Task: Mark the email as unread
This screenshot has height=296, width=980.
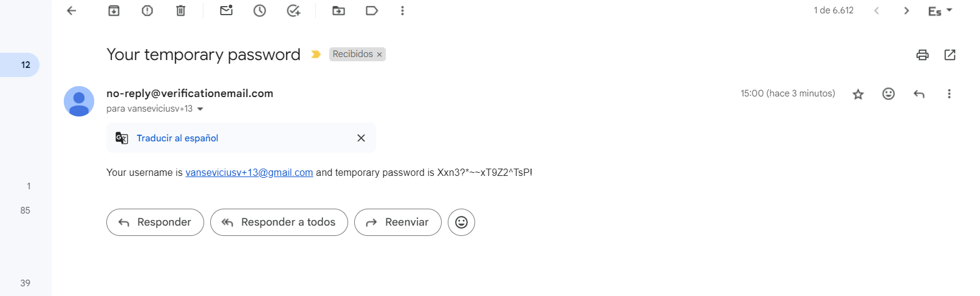Action: 226,10
